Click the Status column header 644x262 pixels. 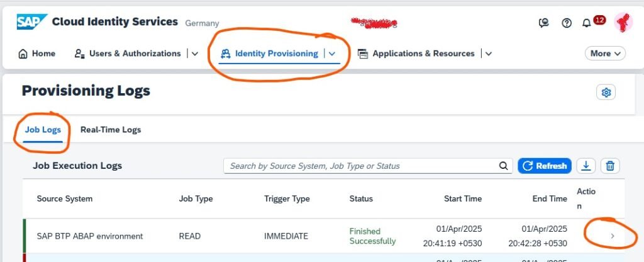point(361,198)
